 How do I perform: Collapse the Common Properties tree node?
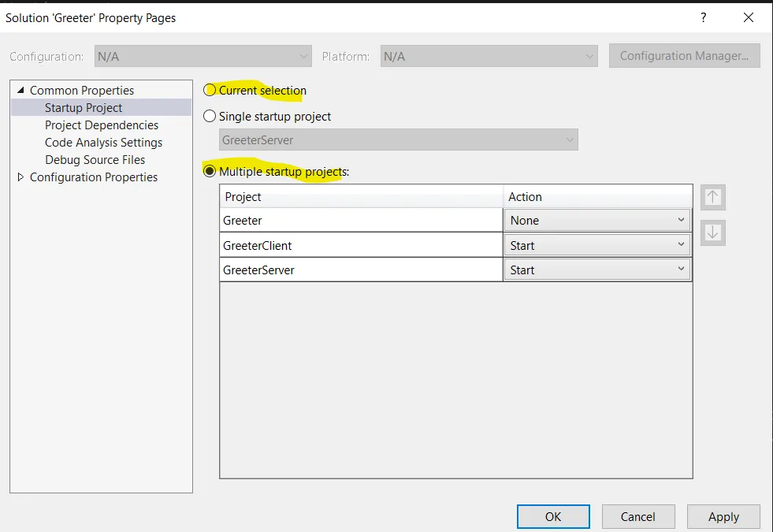coord(20,90)
